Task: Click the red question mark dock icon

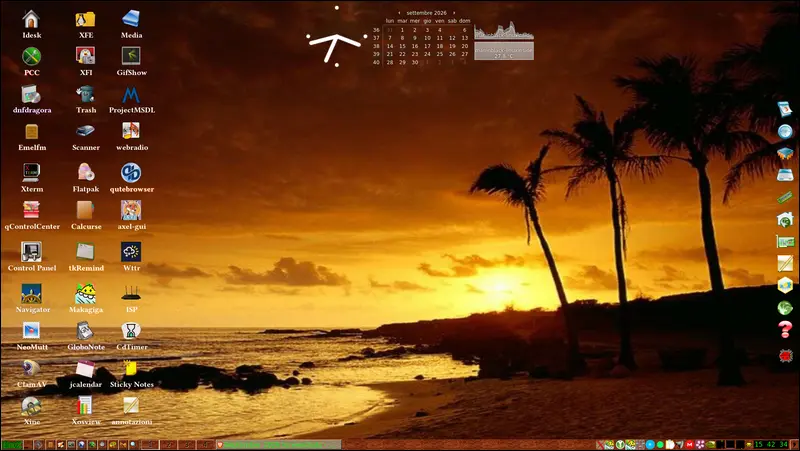Action: pyautogui.click(x=785, y=330)
